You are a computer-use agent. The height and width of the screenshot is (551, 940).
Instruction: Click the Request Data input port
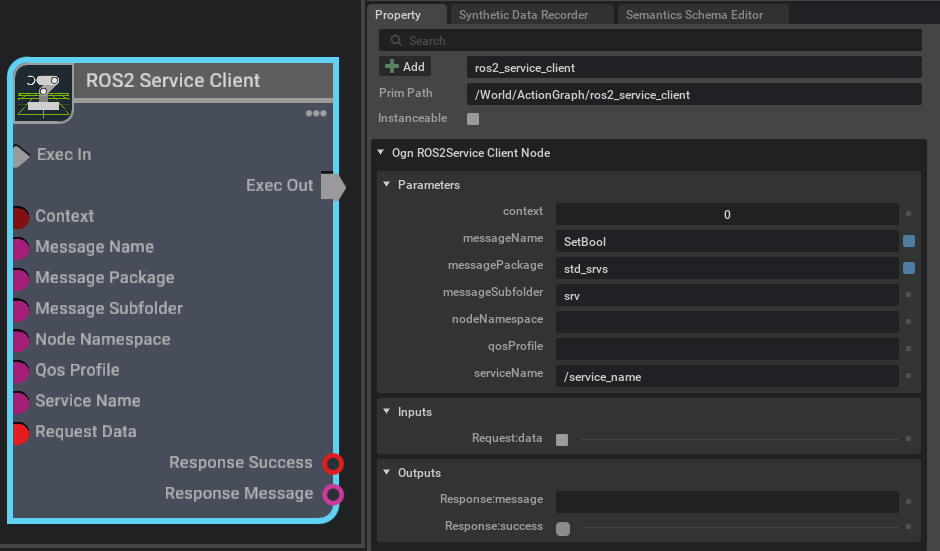coord(19,433)
